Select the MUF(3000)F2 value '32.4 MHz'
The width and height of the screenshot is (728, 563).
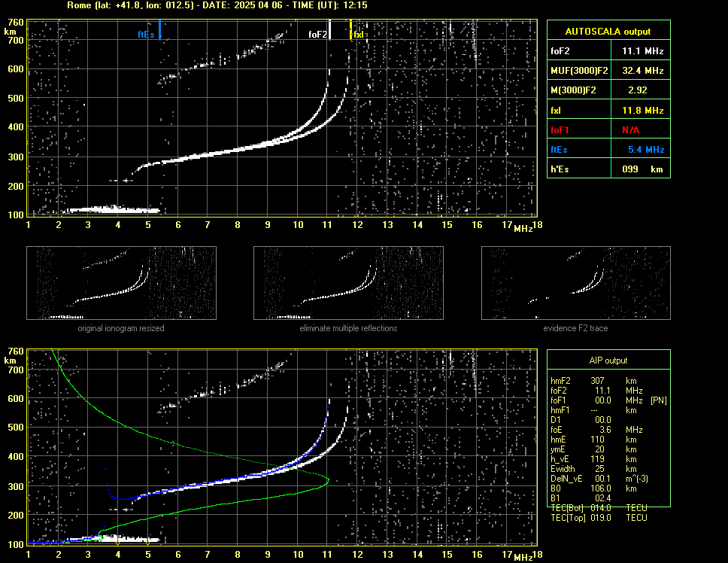(642, 71)
